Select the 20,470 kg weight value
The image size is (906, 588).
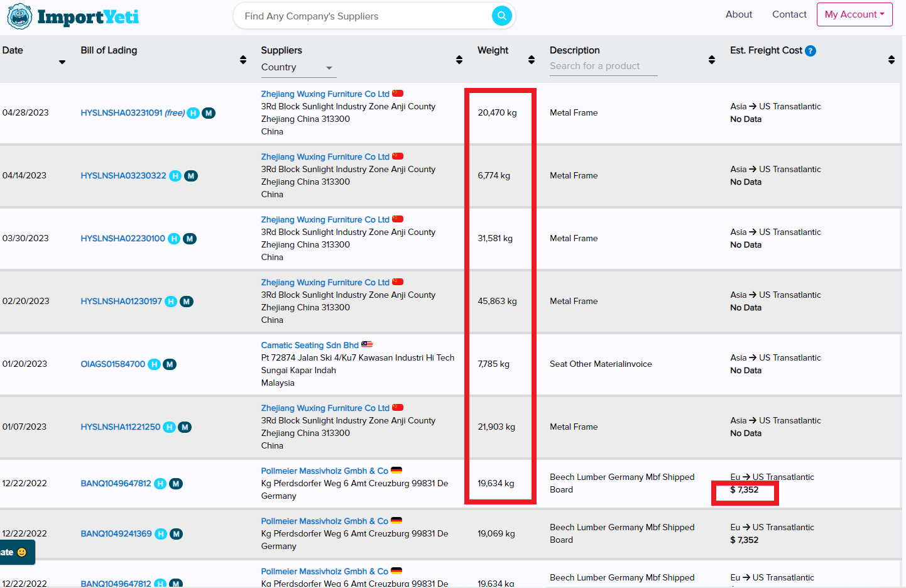point(497,113)
